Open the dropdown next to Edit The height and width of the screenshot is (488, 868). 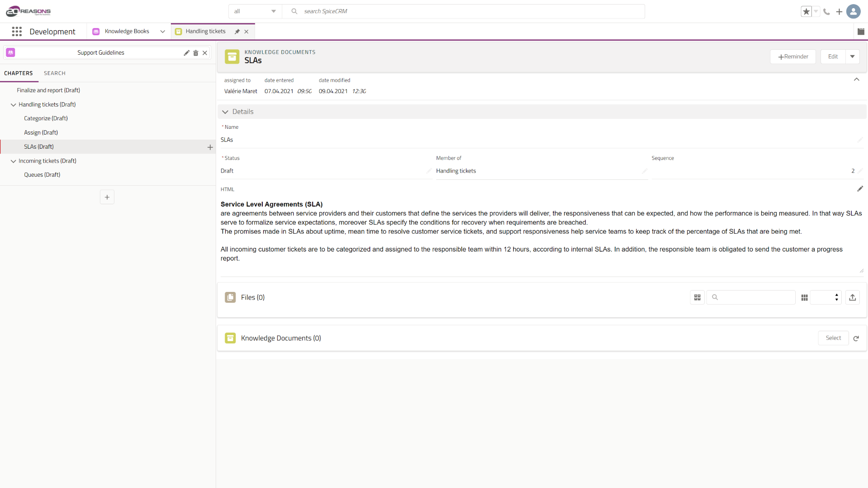click(852, 56)
